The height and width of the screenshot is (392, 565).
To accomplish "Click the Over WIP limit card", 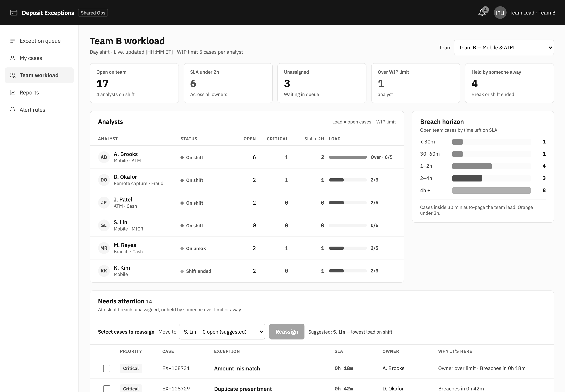I will click(x=416, y=83).
